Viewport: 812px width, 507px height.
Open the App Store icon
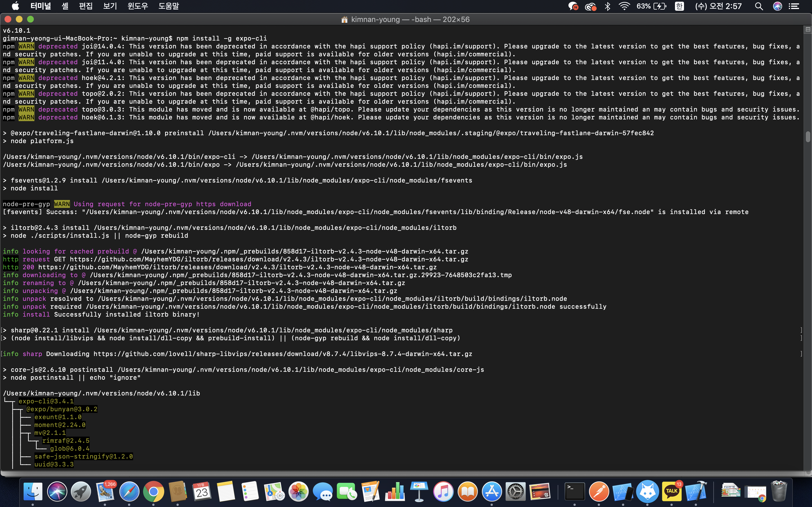(x=491, y=492)
